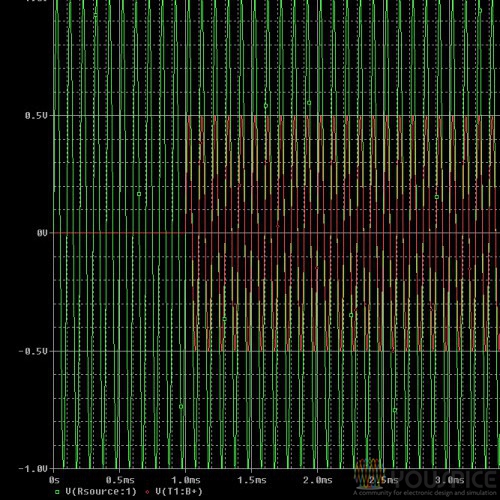Click the 1.5ms time axis label

coord(252,480)
